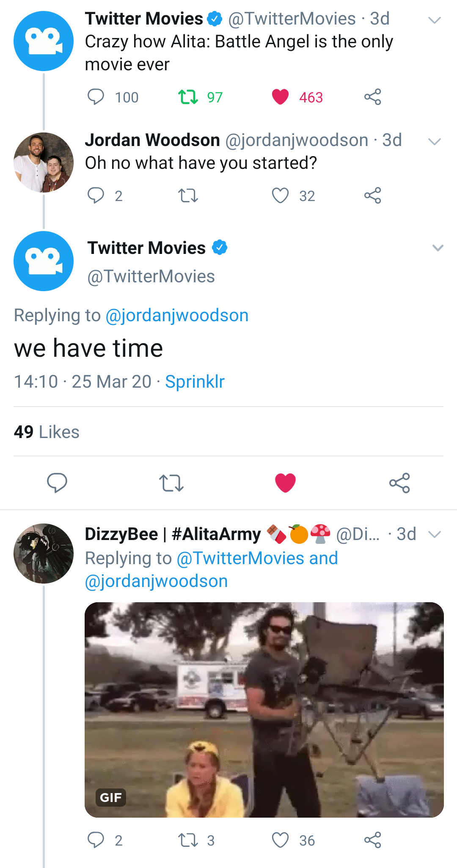This screenshot has height=868, width=457.
Task: Open options chevron on Jordan Woodson's tweet
Action: [x=435, y=141]
